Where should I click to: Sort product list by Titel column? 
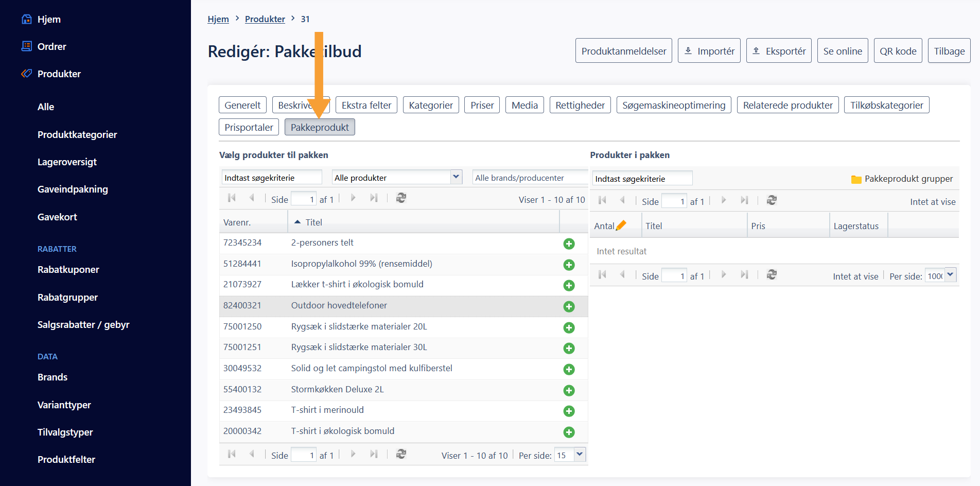click(313, 222)
